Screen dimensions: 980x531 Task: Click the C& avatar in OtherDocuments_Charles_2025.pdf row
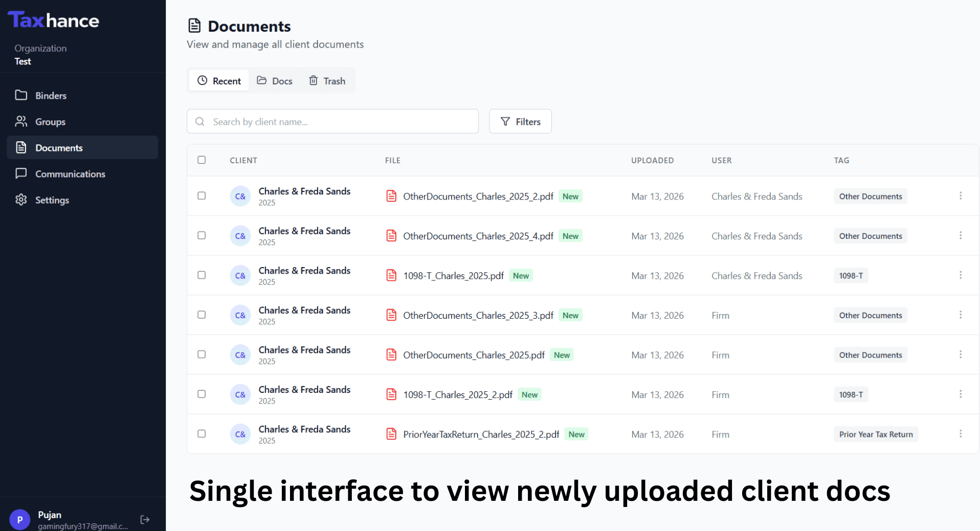[240, 355]
